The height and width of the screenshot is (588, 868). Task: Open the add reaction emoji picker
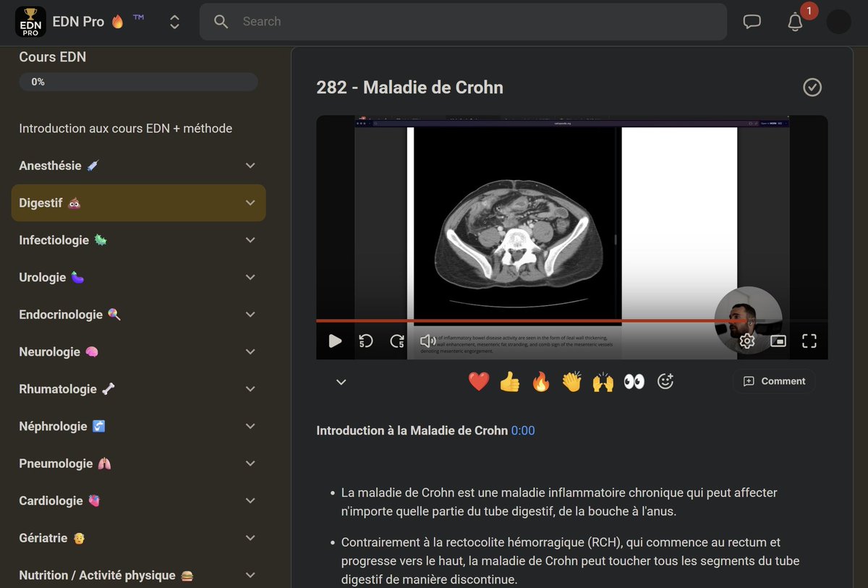click(x=665, y=381)
